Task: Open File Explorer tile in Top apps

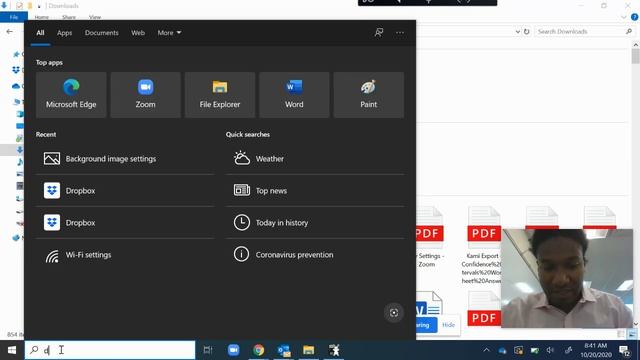Action: pyautogui.click(x=220, y=95)
